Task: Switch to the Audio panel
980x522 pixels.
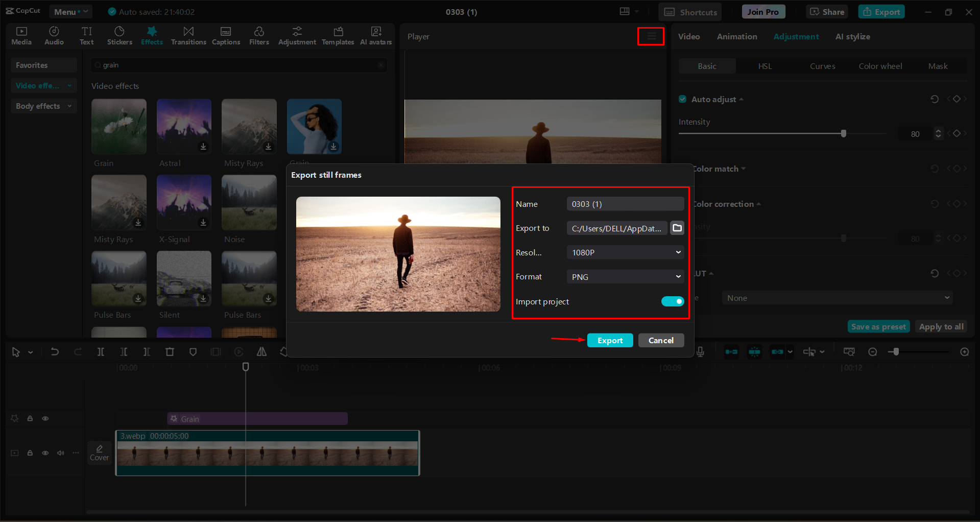Action: point(54,35)
